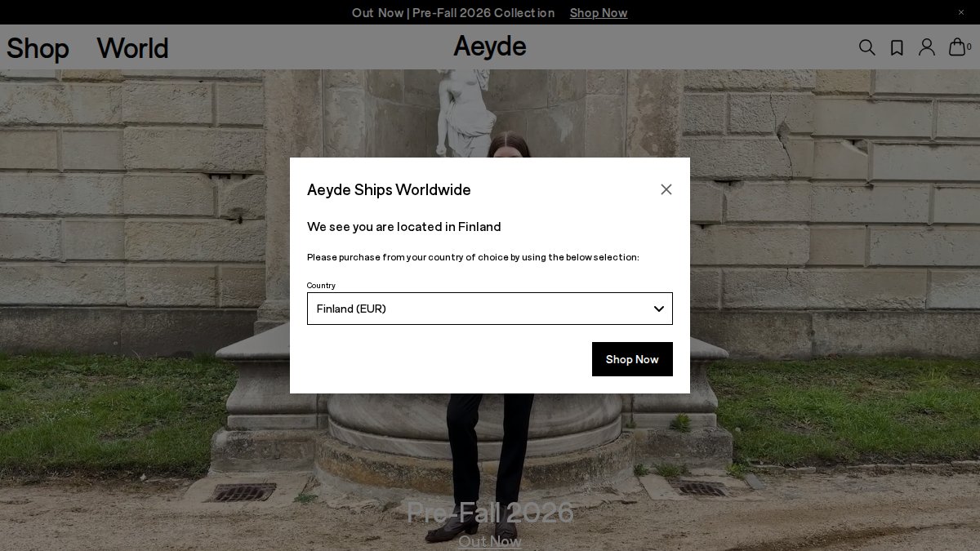The width and height of the screenshot is (980, 551).
Task: Open the search icon in header
Action: (867, 47)
